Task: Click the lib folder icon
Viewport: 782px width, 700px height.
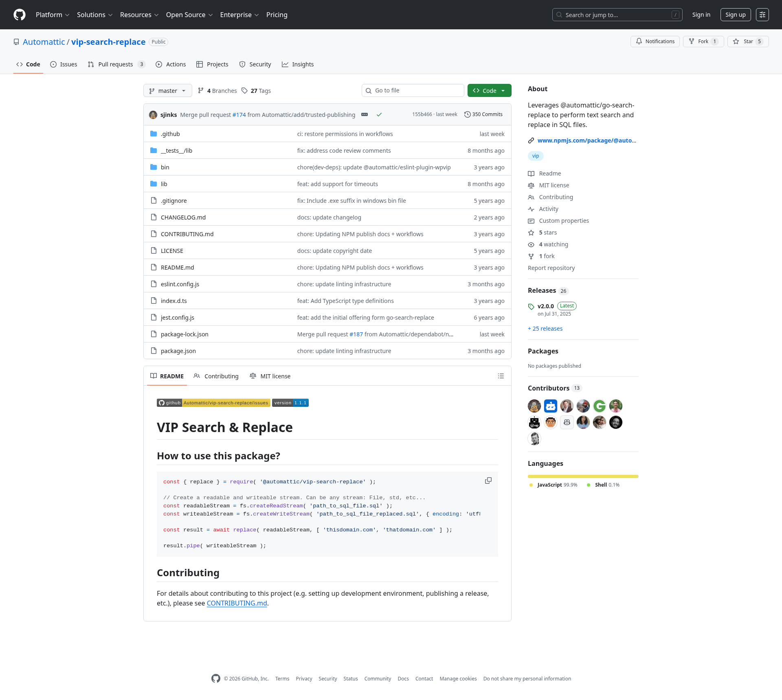Action: coord(154,184)
